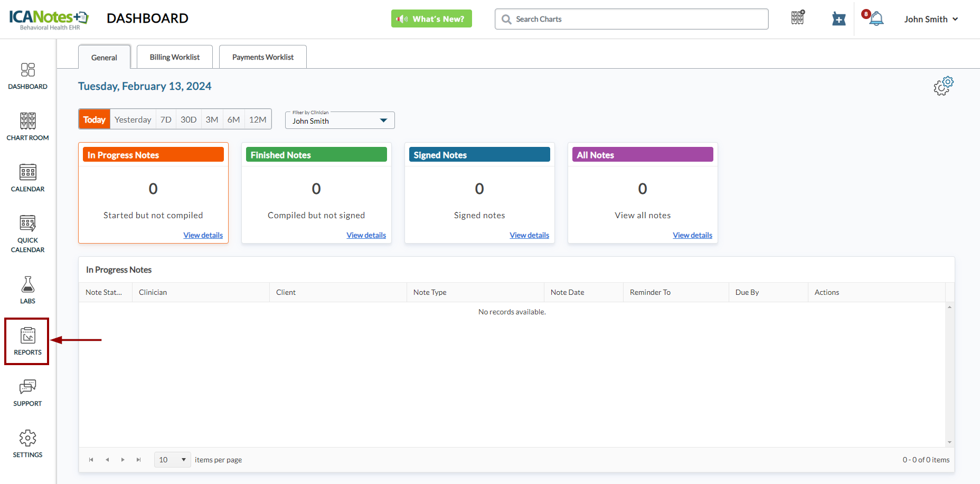Open the Reports sidebar icon
The height and width of the screenshot is (484, 980).
click(27, 341)
